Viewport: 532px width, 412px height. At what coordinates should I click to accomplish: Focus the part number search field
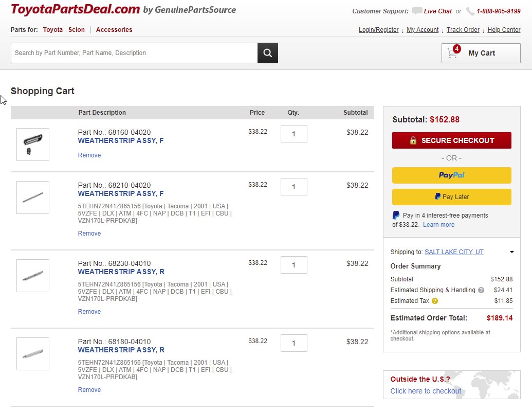(x=134, y=53)
